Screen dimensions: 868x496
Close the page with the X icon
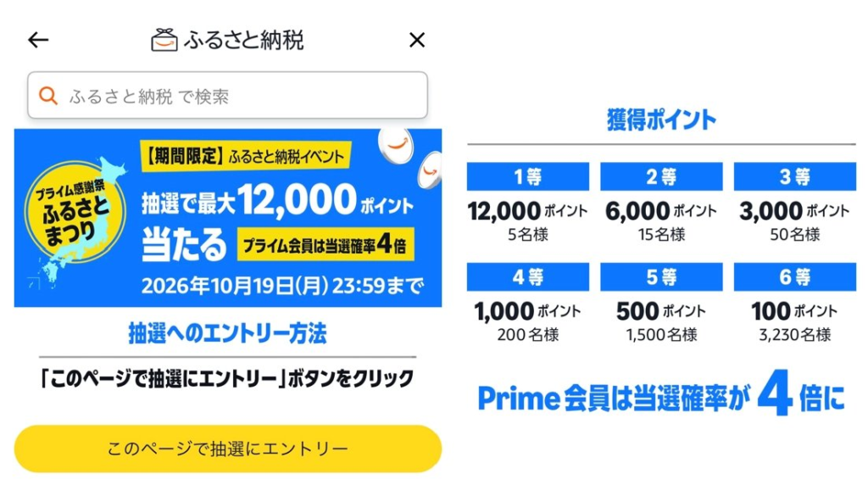[x=417, y=40]
